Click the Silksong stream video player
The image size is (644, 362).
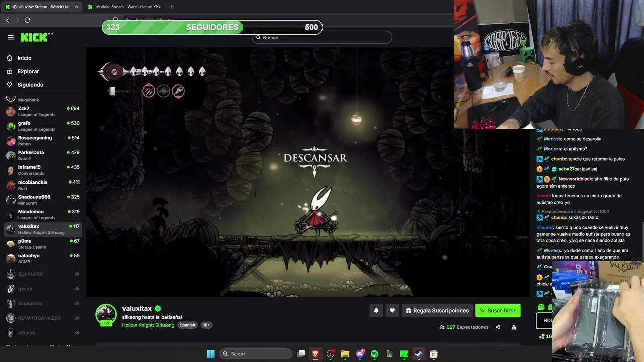[307, 172]
